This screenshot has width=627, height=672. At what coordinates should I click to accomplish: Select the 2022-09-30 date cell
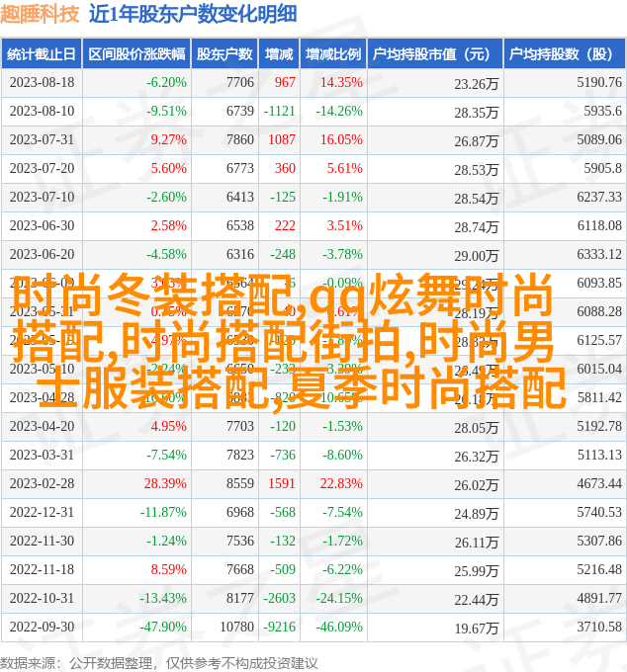[x=42, y=628]
